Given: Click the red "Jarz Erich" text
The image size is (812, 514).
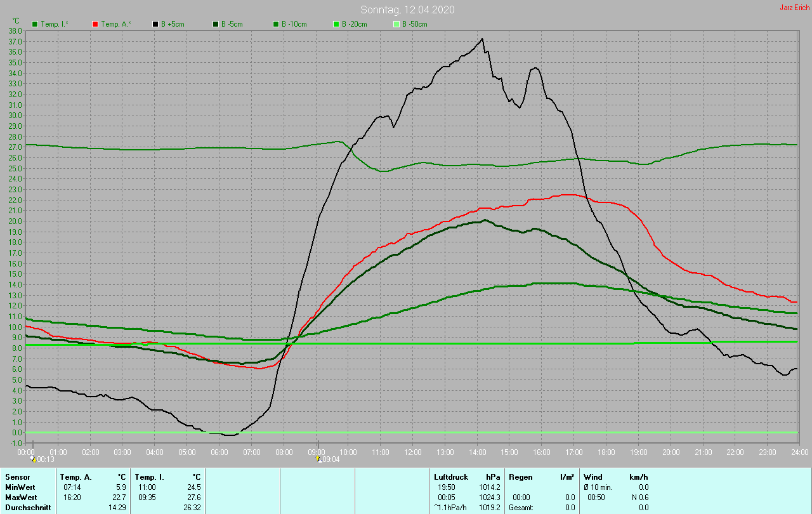Looking at the screenshot, I should (x=794, y=8).
